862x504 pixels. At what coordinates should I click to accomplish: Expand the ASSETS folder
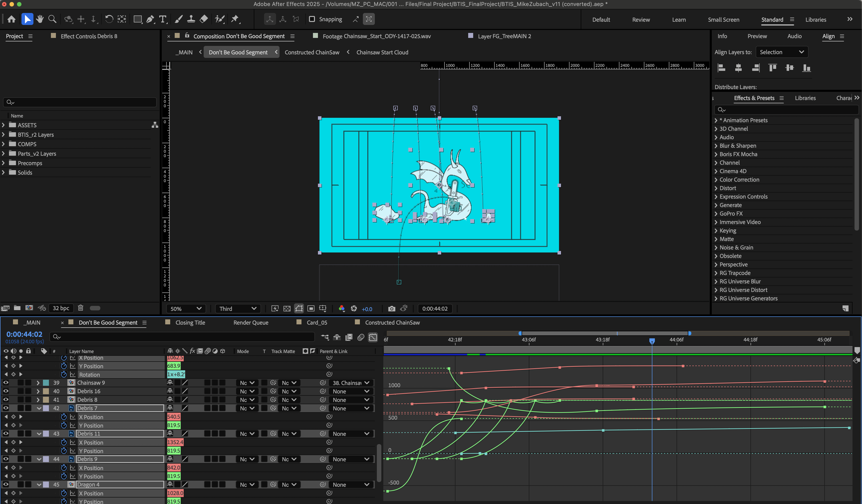3,125
